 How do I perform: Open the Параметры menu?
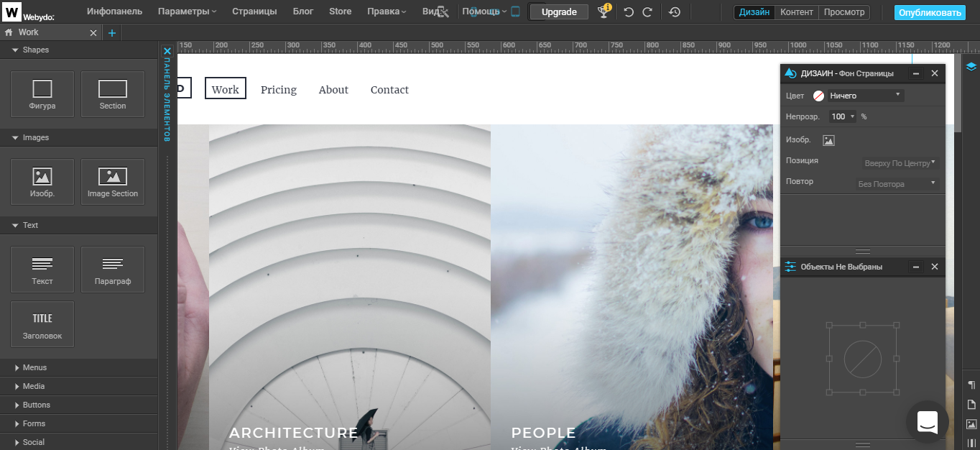(x=187, y=12)
